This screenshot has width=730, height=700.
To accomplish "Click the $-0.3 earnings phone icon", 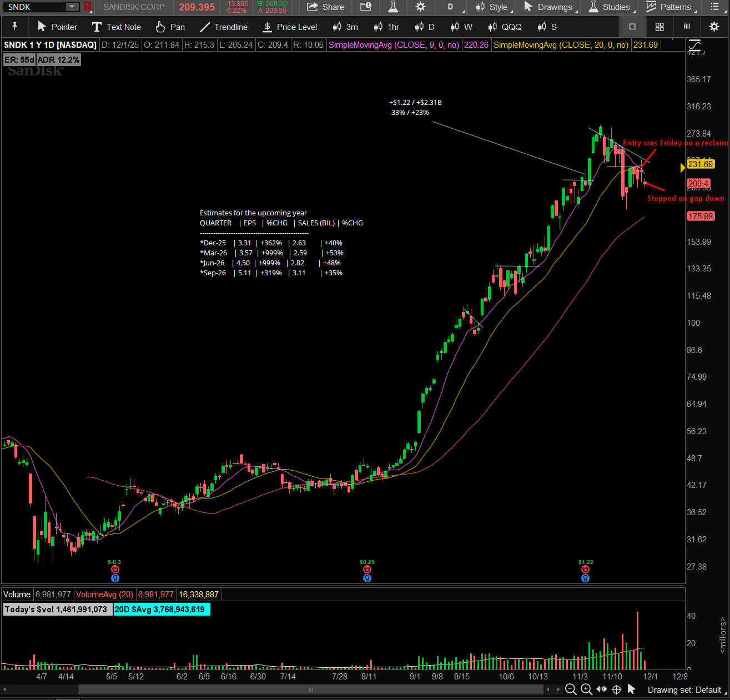I will click(x=115, y=570).
